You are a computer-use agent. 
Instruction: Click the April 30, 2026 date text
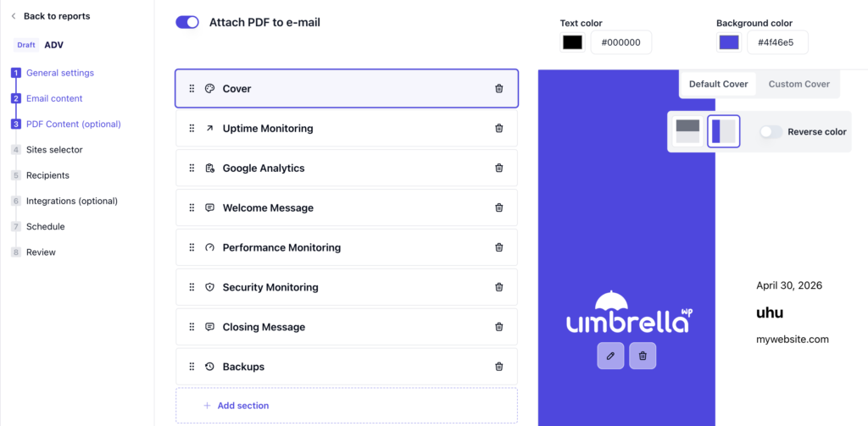(789, 285)
